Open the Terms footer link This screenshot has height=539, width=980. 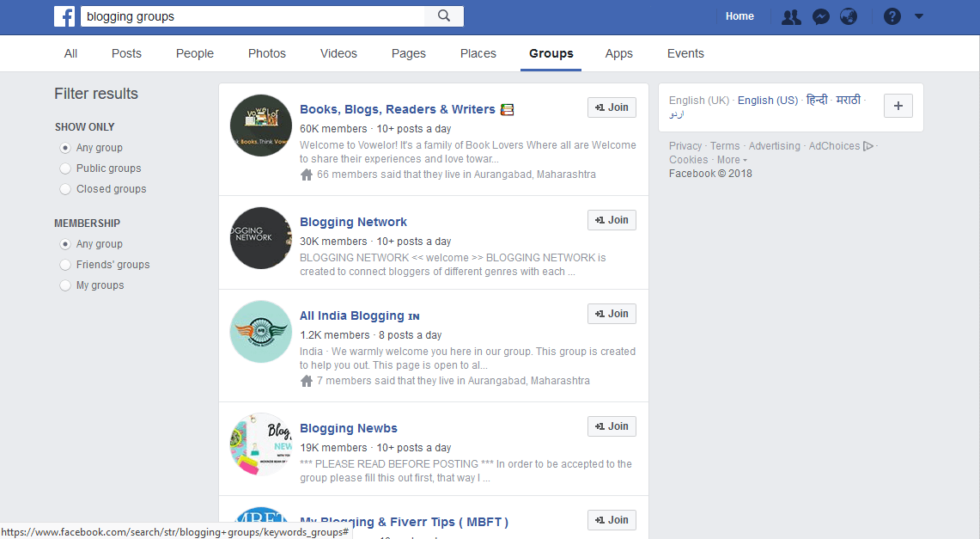(x=725, y=145)
